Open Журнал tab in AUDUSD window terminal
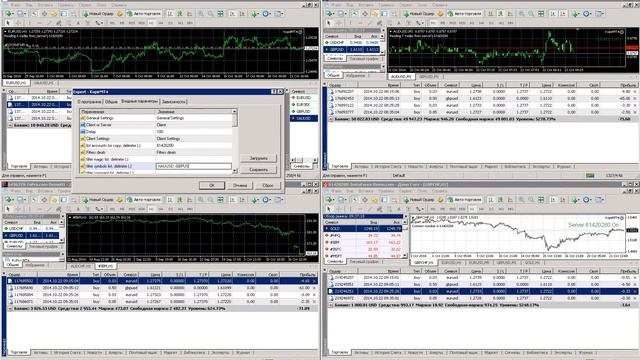640x360 pixels. (x=564, y=167)
